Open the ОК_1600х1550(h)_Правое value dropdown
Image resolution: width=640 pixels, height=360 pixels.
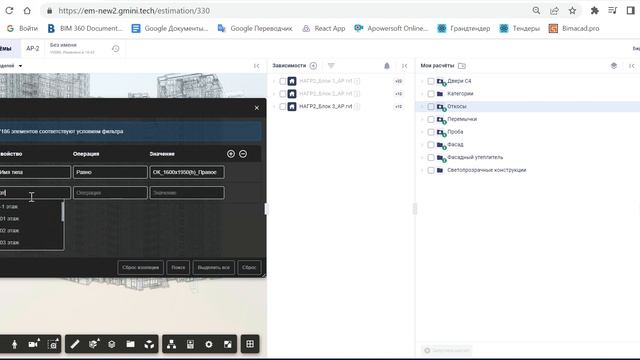[187, 172]
